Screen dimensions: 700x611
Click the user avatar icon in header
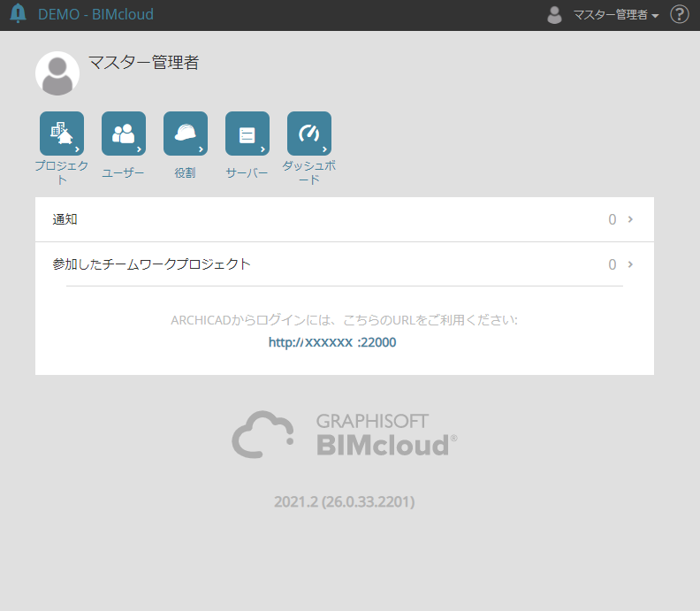pos(554,15)
